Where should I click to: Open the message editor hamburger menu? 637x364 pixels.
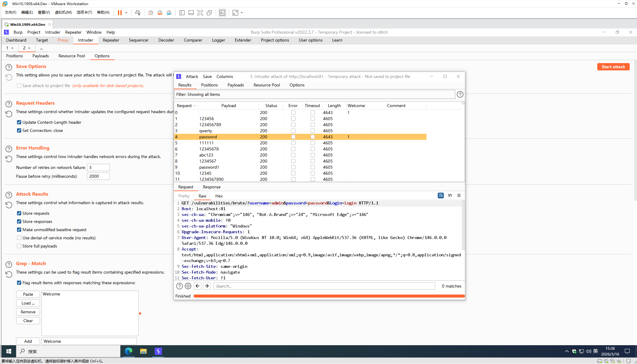point(459,195)
